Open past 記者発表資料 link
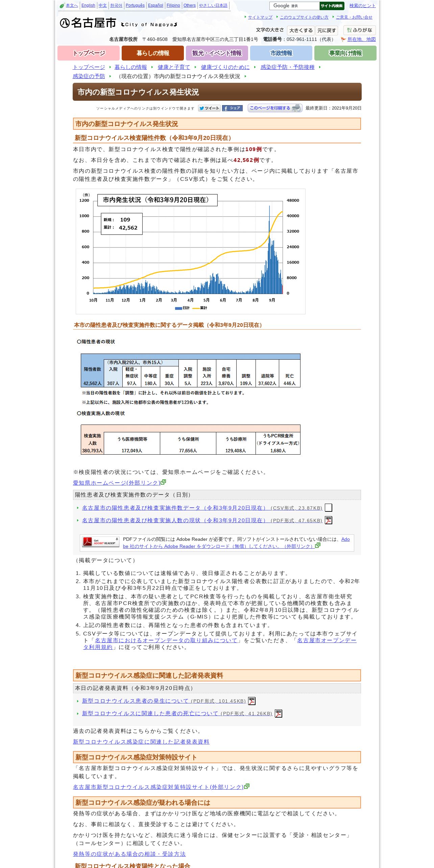 [141, 742]
